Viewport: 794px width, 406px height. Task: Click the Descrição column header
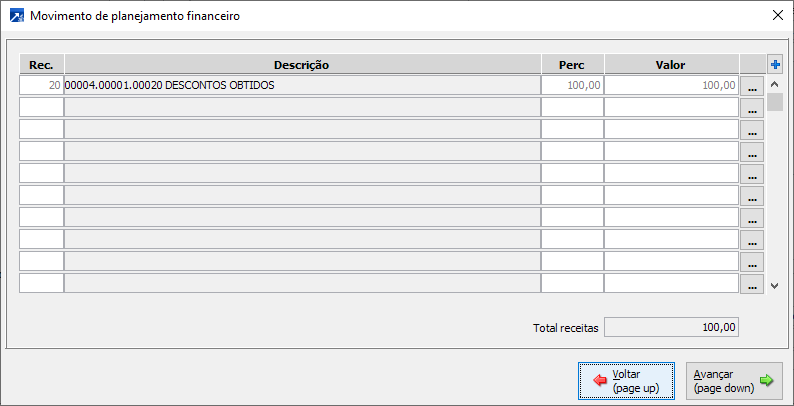point(302,65)
